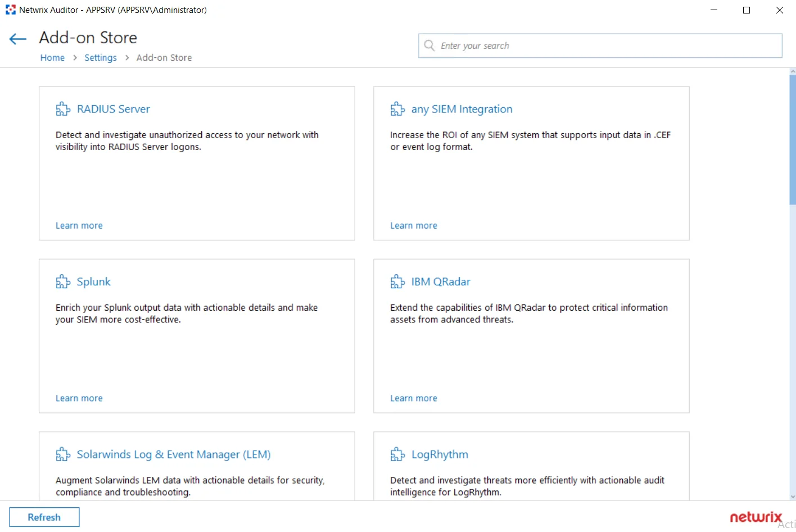Viewport: 796px width, 532px height.
Task: Click the puzzle icon beside RADIUS Server
Action: pyautogui.click(x=63, y=109)
